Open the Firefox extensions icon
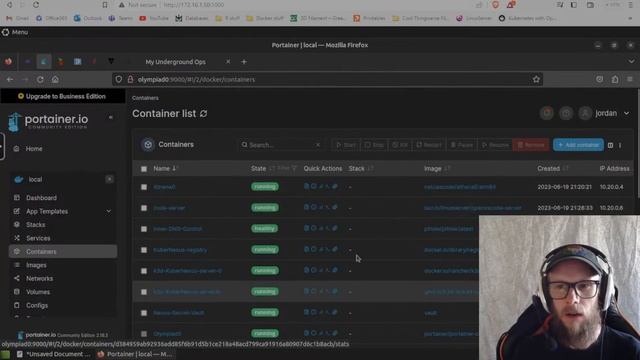Image resolution: width=640 pixels, height=360 pixels. [x=615, y=79]
